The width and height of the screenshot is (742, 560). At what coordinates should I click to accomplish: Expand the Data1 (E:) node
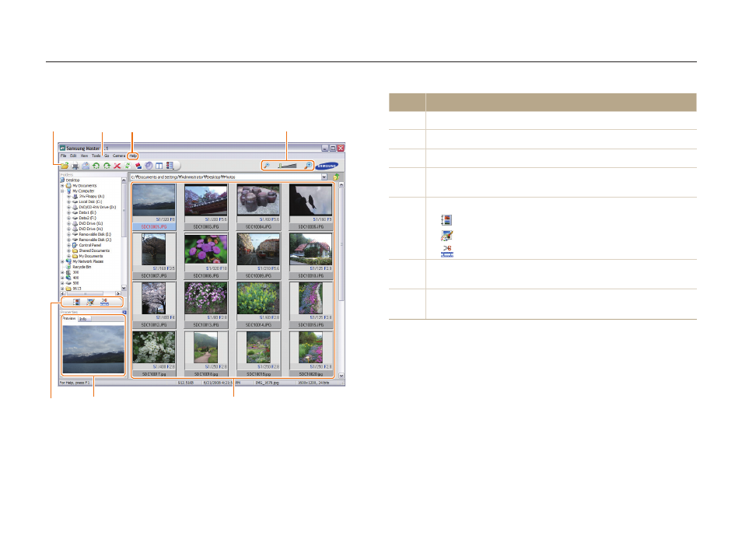[x=68, y=212]
